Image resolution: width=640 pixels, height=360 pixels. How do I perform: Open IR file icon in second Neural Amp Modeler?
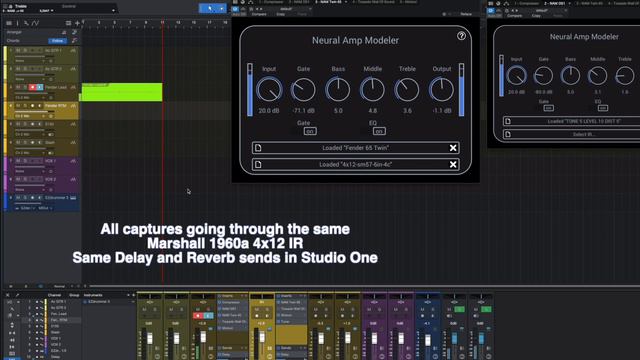pos(508,134)
